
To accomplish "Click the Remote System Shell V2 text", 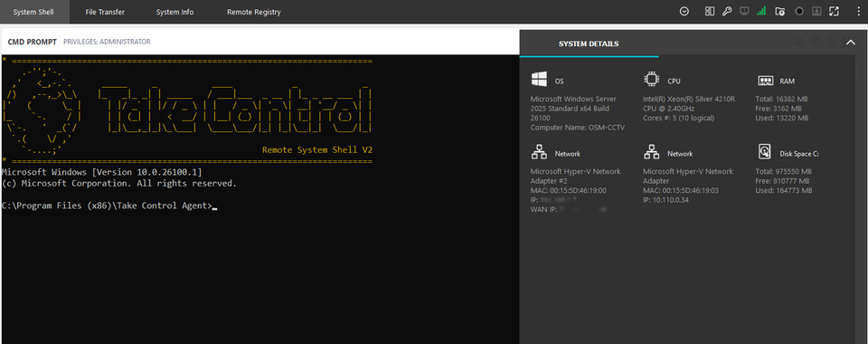I will pos(316,150).
